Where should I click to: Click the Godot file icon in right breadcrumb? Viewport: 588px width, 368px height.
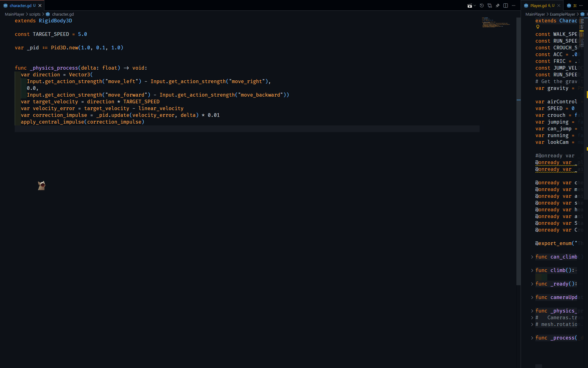coord(582,14)
